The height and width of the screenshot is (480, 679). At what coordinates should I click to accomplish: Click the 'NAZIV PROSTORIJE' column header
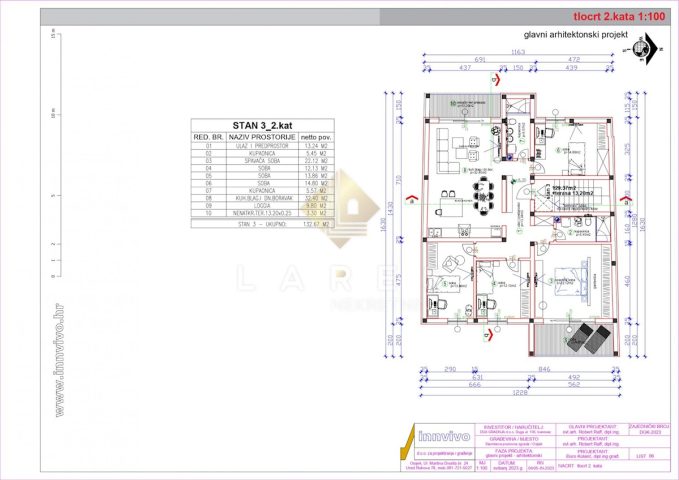tap(262, 137)
